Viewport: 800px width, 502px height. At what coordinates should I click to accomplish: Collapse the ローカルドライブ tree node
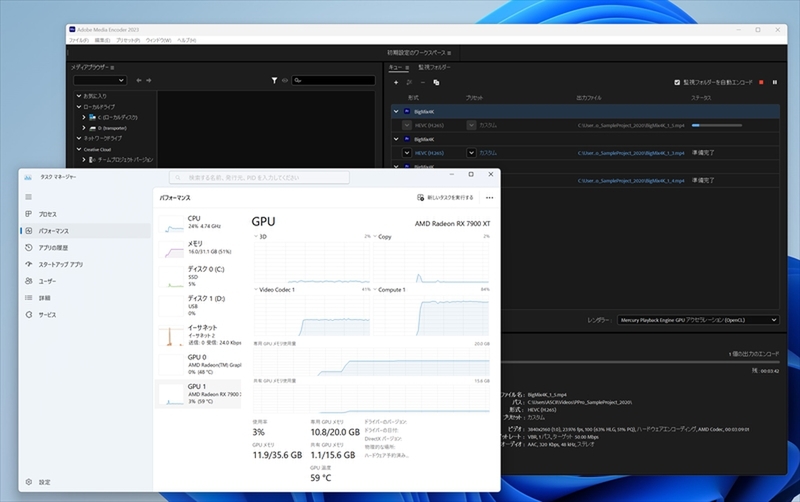78,106
